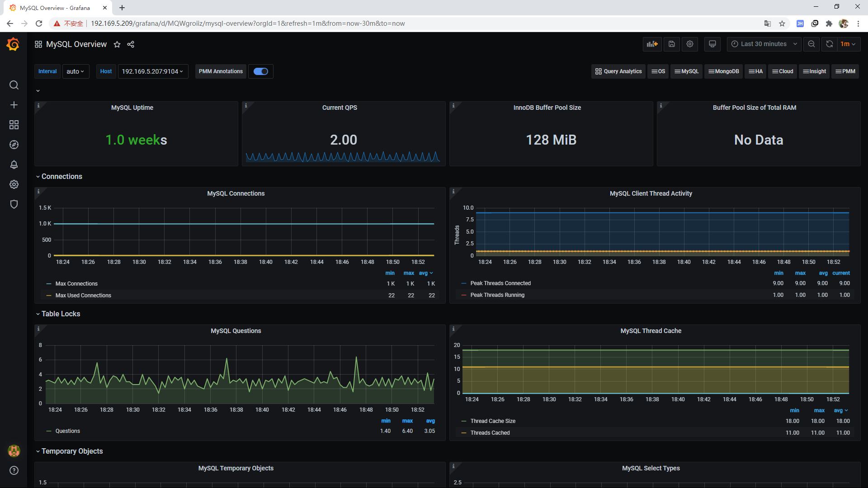Open browser extensions puzzle icon
Screen dimensions: 868x488
[829, 23]
